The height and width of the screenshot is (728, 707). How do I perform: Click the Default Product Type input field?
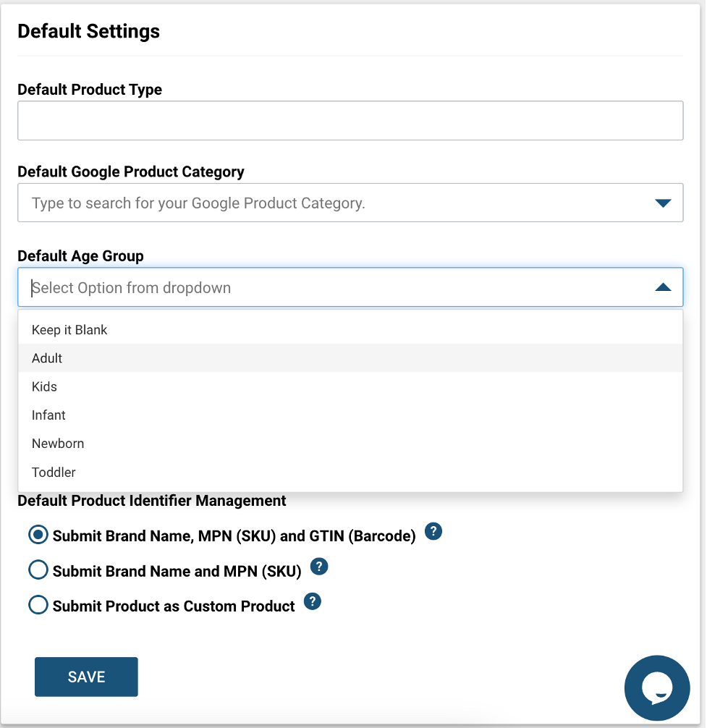350,121
